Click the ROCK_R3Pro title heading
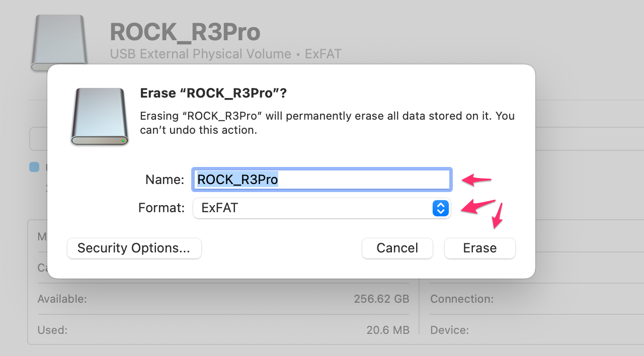The height and width of the screenshot is (356, 644). [185, 31]
